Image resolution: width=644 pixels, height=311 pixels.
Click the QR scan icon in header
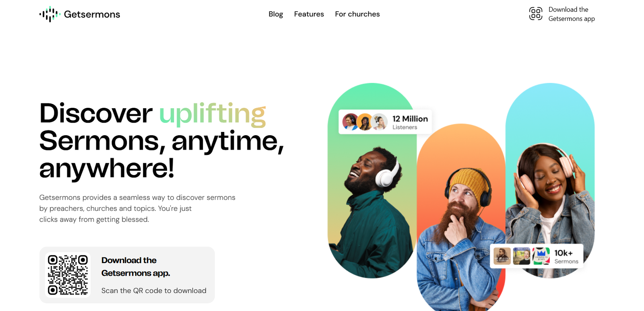[535, 14]
